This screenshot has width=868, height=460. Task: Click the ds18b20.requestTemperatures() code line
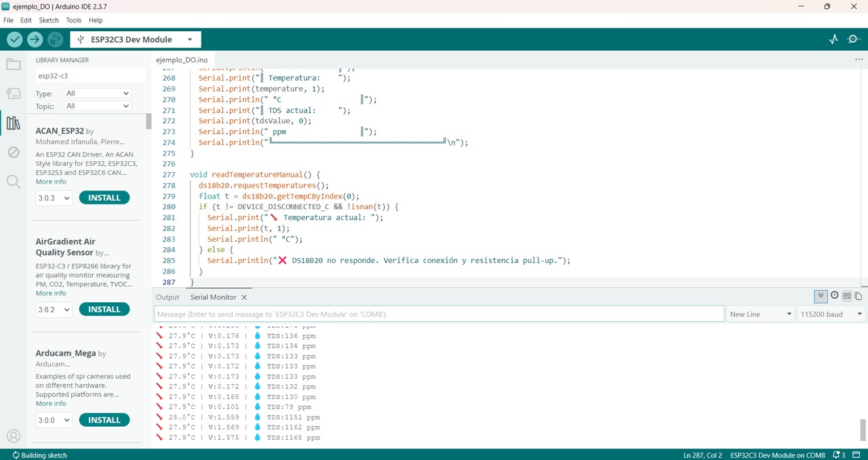pos(264,186)
